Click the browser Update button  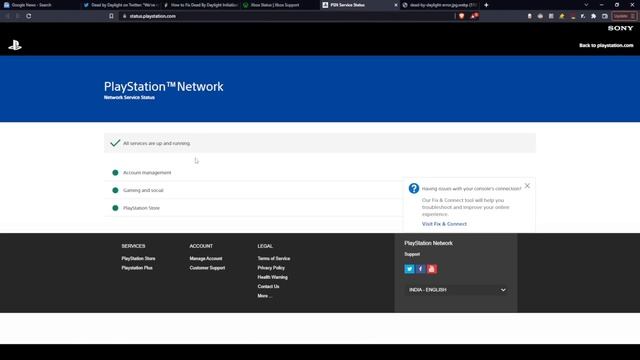tap(623, 16)
